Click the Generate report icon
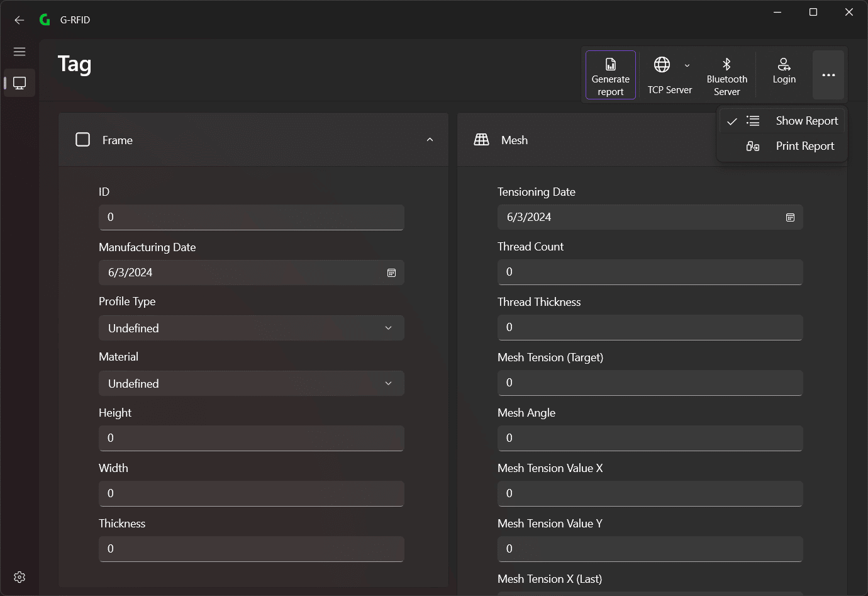Screen dimensions: 868x596 610,64
